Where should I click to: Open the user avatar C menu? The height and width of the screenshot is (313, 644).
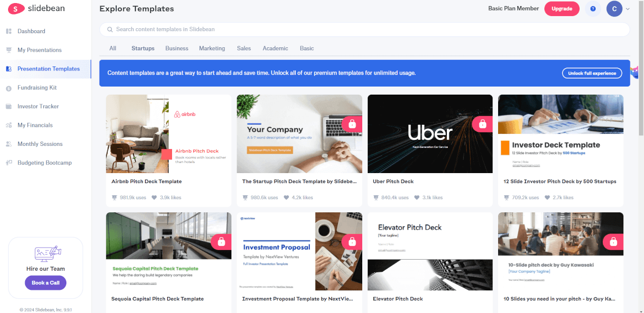click(x=614, y=9)
